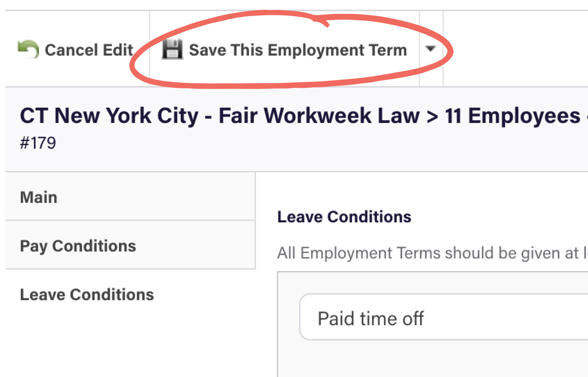Open the Pay Conditions tab
588x377 pixels.
pos(130,245)
